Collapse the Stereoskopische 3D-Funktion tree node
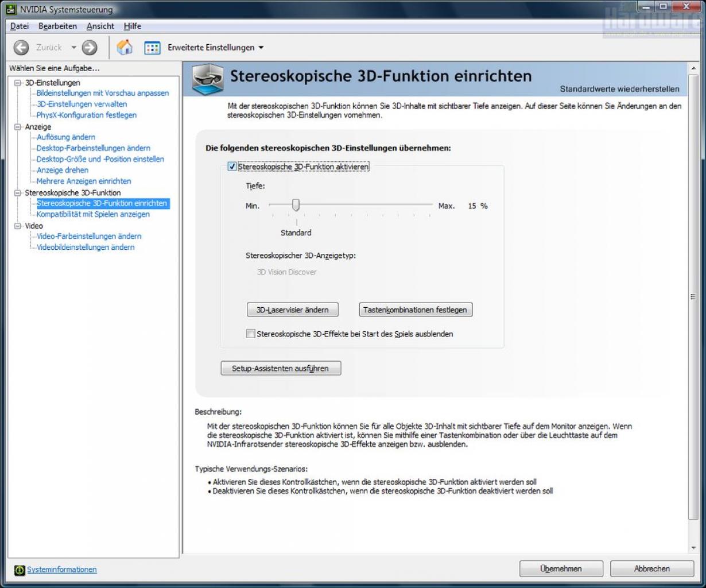 (18, 193)
